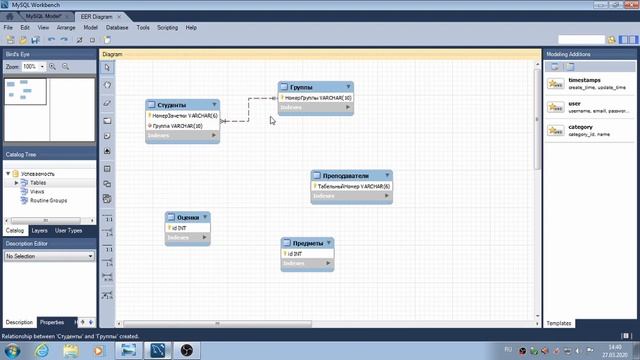Toggle the square grid display button

(92, 40)
